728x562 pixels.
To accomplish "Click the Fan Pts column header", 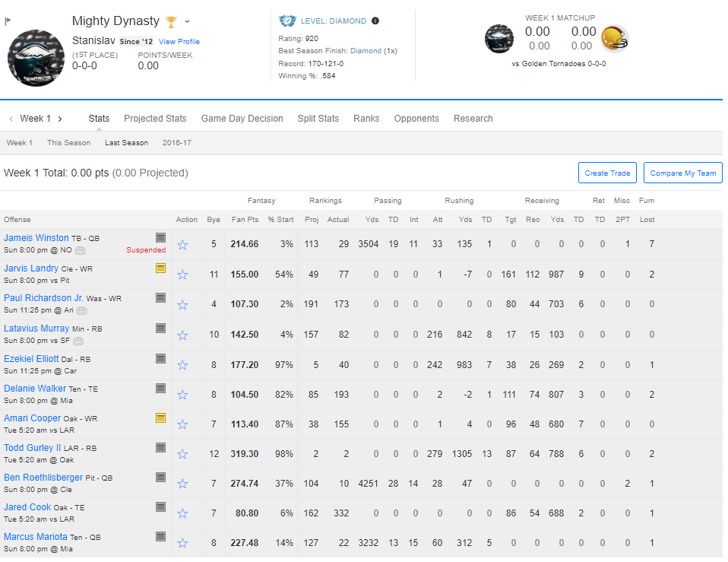I will (245, 220).
